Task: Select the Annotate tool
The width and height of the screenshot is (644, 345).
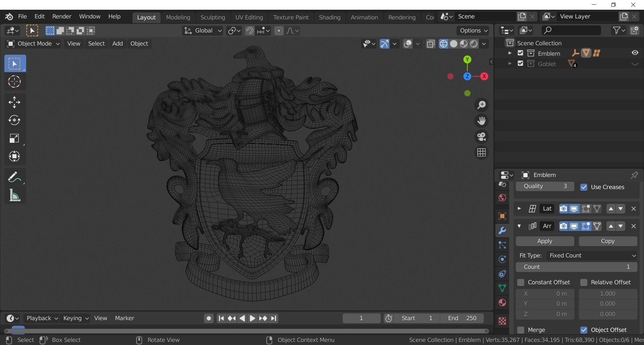Action: tap(14, 177)
